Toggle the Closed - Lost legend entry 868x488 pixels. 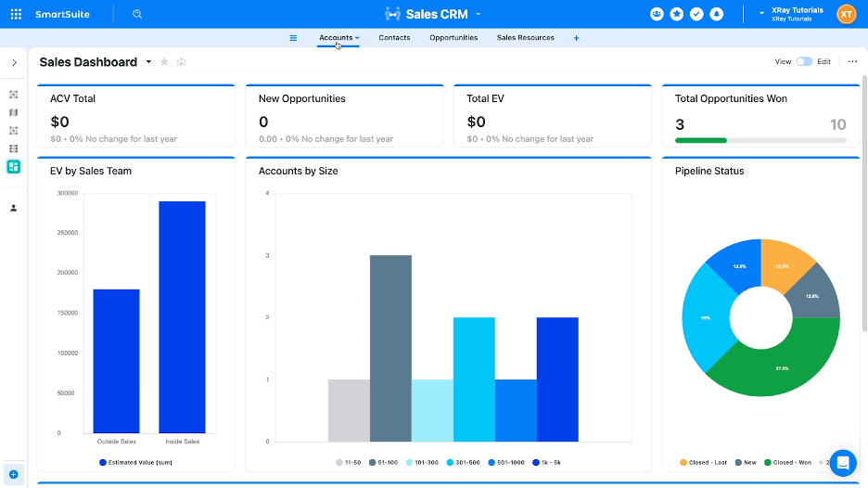pyautogui.click(x=703, y=463)
